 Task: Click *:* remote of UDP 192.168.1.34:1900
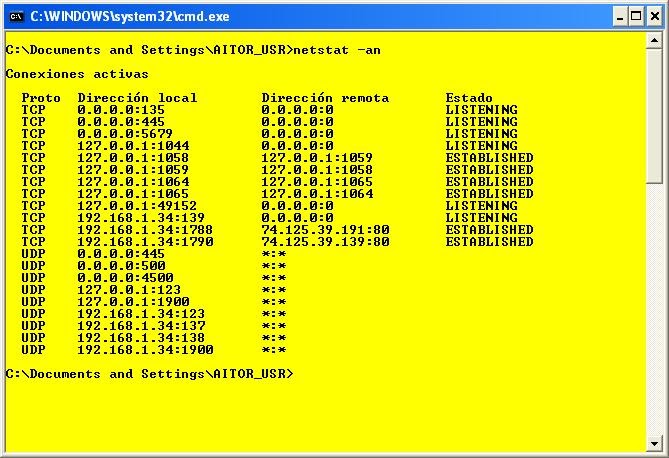(x=273, y=350)
